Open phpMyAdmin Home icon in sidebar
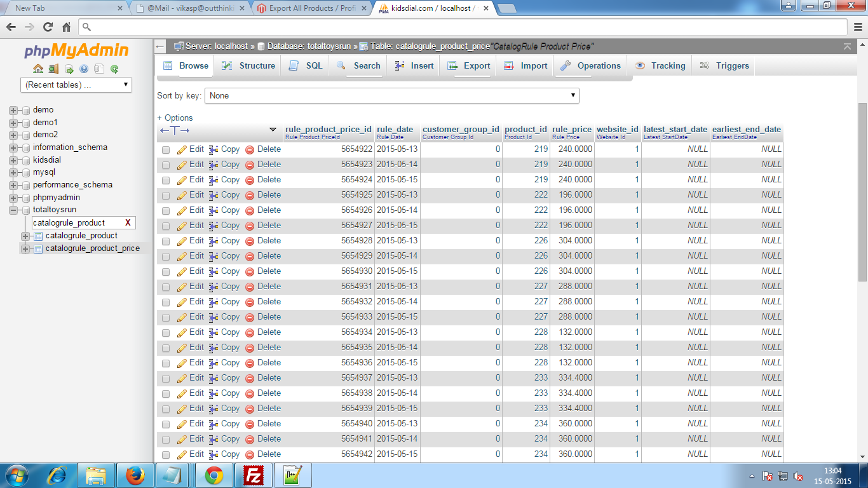Viewport: 868px width, 488px height. tap(38, 69)
